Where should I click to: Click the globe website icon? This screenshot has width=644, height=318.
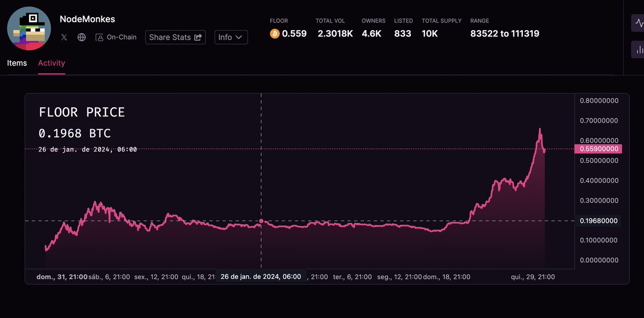(82, 37)
